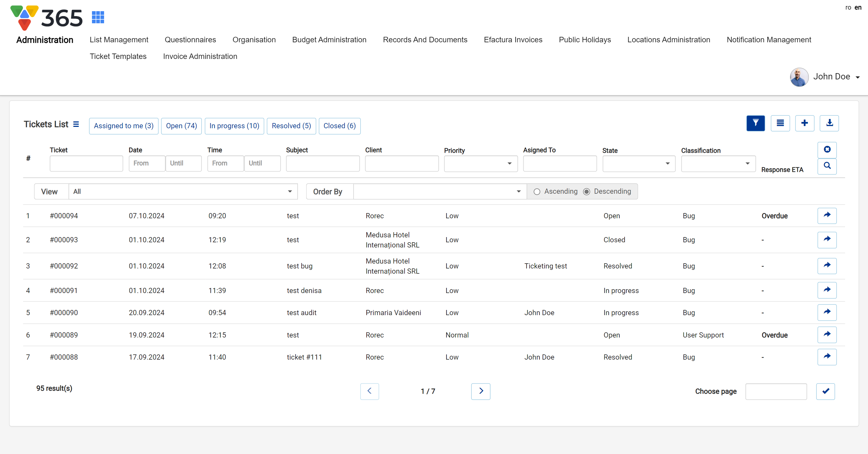Click the plus icon to add ticket

coord(804,123)
